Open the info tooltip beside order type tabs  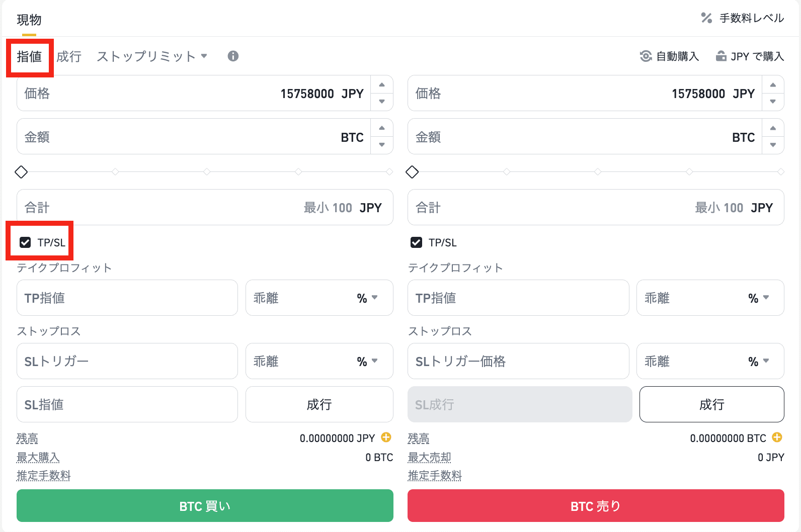(233, 56)
